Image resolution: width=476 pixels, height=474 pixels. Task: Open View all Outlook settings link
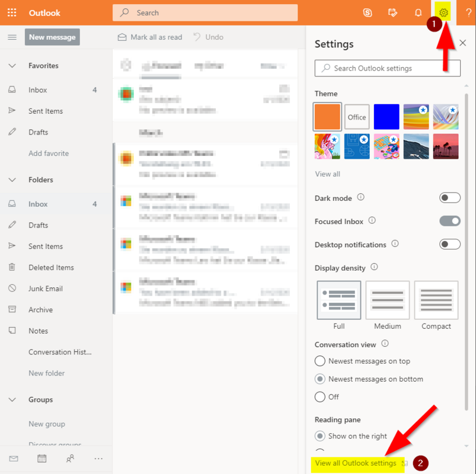click(356, 463)
